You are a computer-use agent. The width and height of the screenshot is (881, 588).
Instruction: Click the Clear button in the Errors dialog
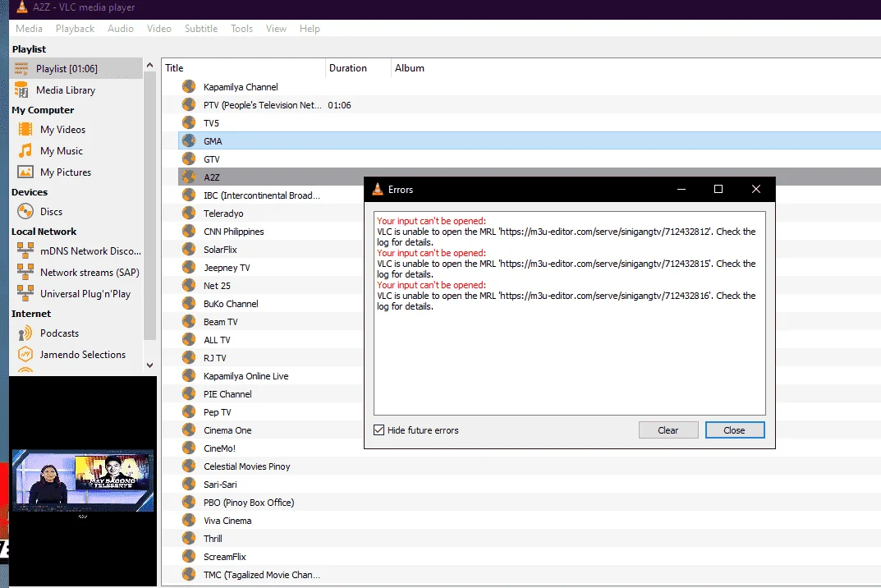[668, 430]
